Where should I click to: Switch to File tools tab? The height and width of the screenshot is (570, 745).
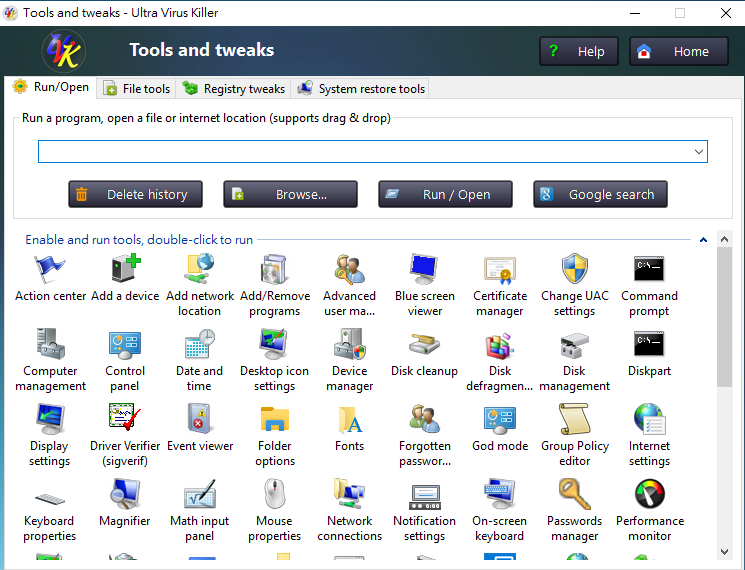coord(137,89)
